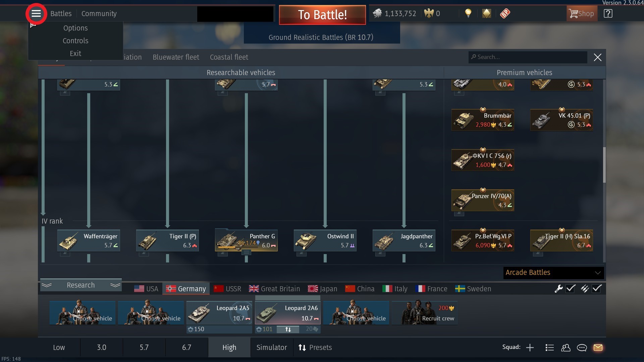The width and height of the screenshot is (644, 362).
Task: Expand the Arcade Battles dropdown
Action: [553, 273]
